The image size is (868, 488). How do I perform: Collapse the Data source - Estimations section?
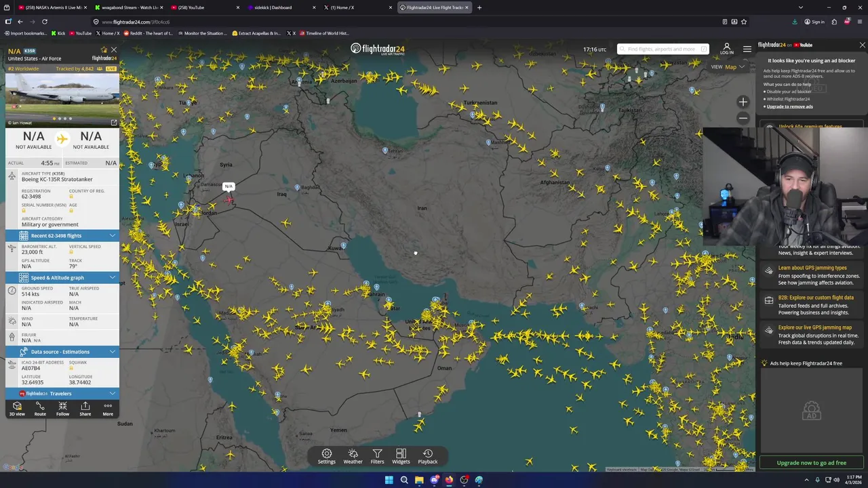coord(62,352)
